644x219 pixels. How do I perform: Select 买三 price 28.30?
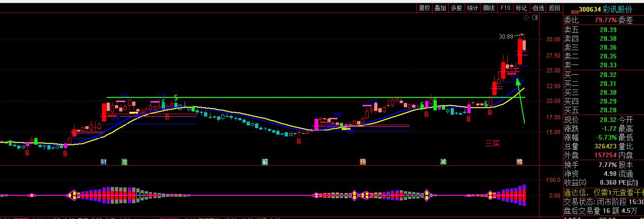click(608, 92)
